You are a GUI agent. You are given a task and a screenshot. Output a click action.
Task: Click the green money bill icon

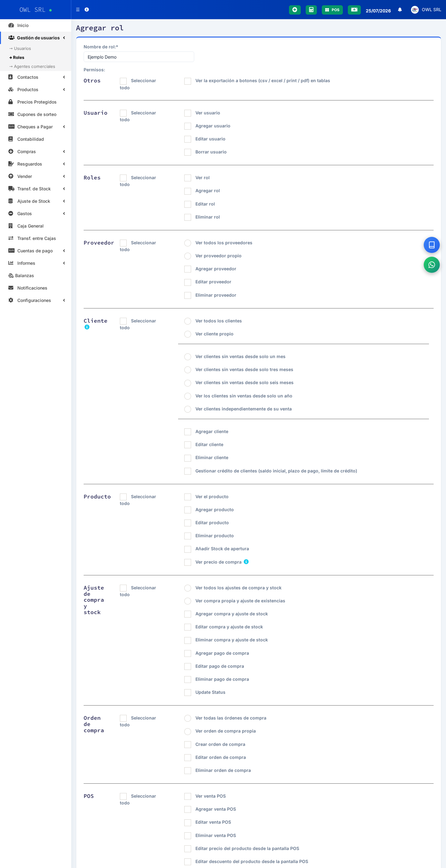pos(354,9)
